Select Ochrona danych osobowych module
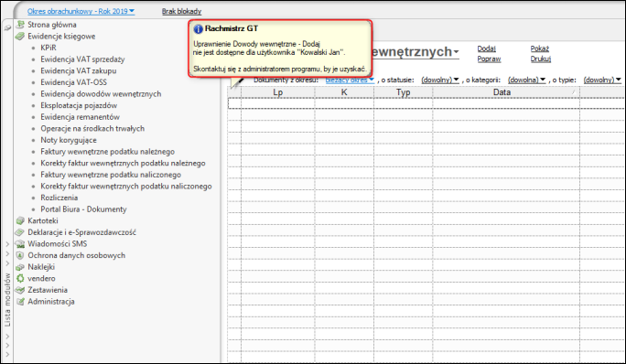 pyautogui.click(x=76, y=255)
